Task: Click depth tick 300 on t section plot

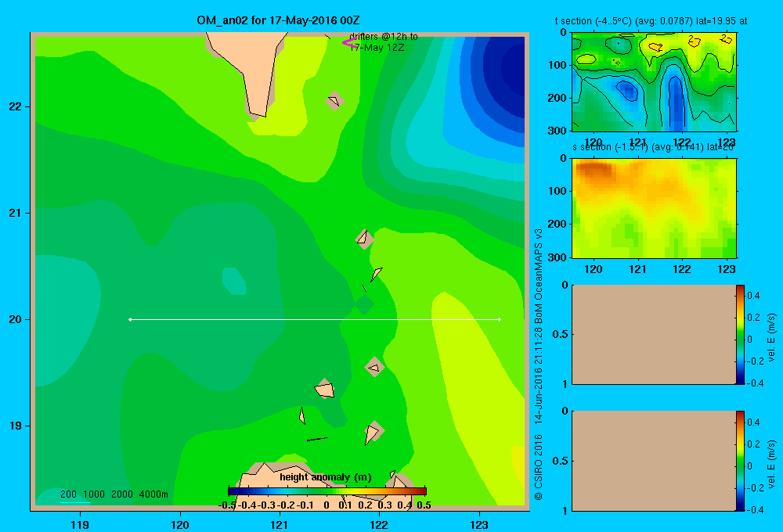Action: tap(557, 130)
